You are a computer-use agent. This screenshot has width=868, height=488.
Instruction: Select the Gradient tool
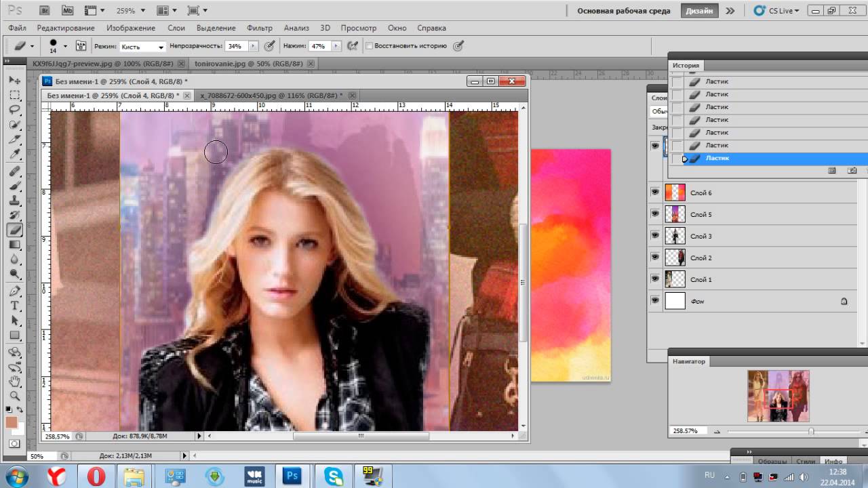(x=15, y=245)
